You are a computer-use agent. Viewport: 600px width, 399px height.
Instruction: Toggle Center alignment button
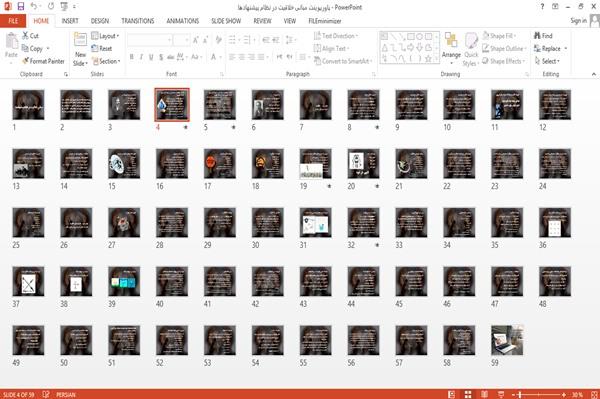[241, 57]
